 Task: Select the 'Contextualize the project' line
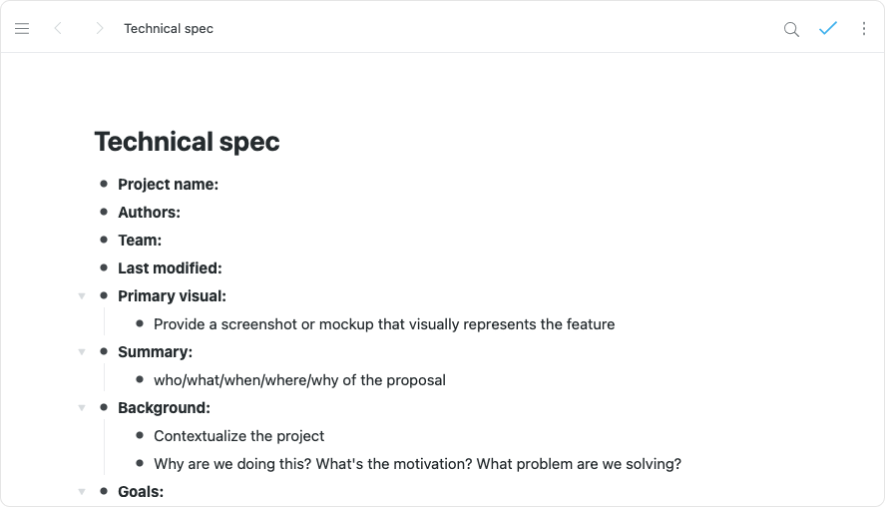[x=239, y=436]
